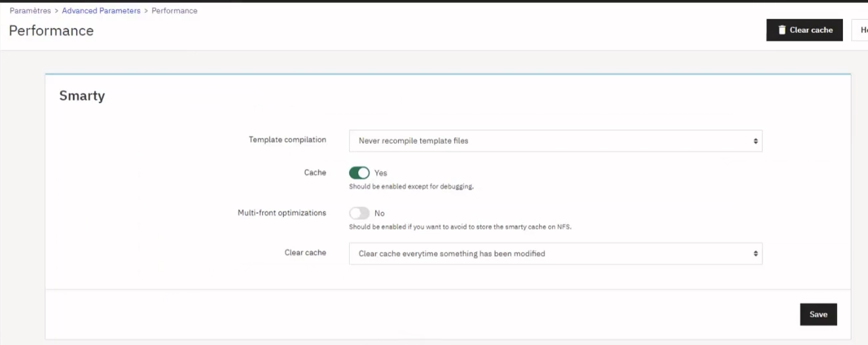
Task: Click the 'No' label beside Multi-front switch
Action: [380, 213]
